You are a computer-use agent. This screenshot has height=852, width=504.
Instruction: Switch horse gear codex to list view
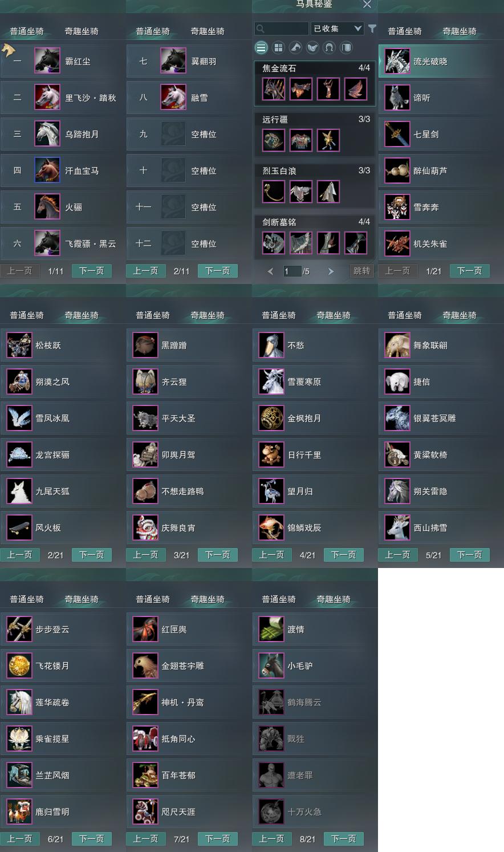[261, 47]
